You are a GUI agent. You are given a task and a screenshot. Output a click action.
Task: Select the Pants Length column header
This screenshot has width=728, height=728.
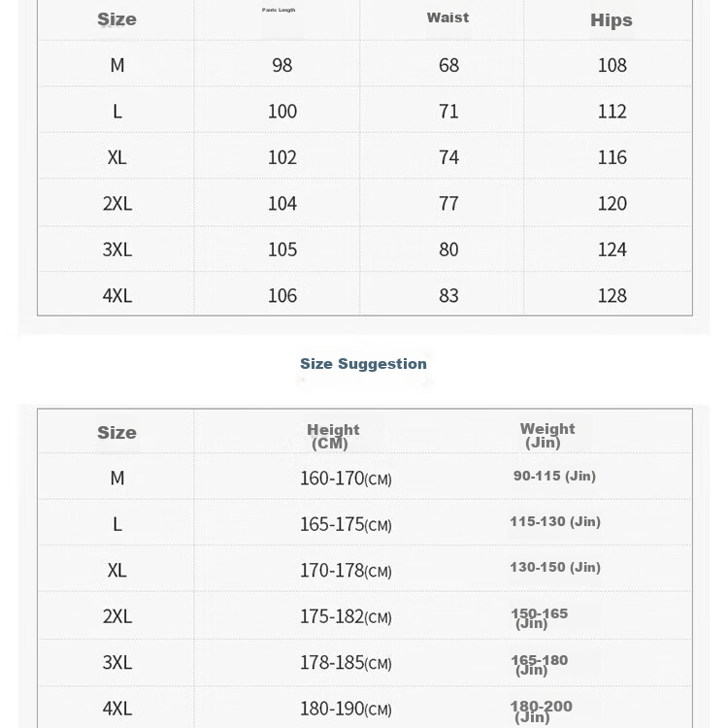[279, 10]
